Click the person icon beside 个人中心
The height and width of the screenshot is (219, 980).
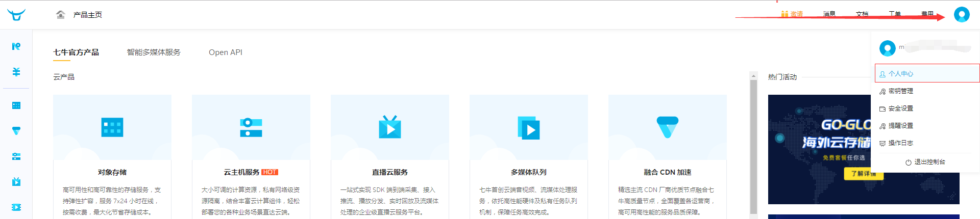(x=883, y=74)
